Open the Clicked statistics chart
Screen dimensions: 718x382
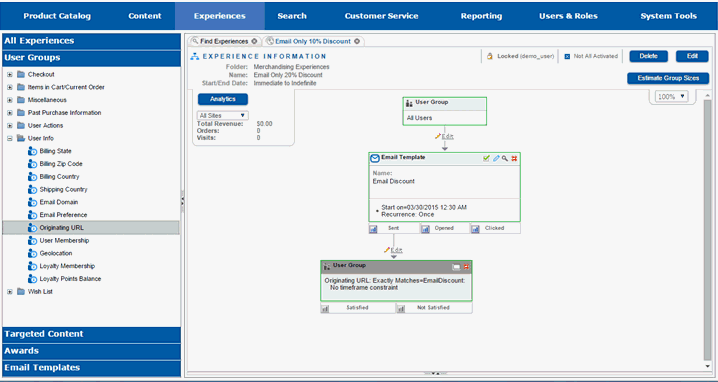click(475, 229)
